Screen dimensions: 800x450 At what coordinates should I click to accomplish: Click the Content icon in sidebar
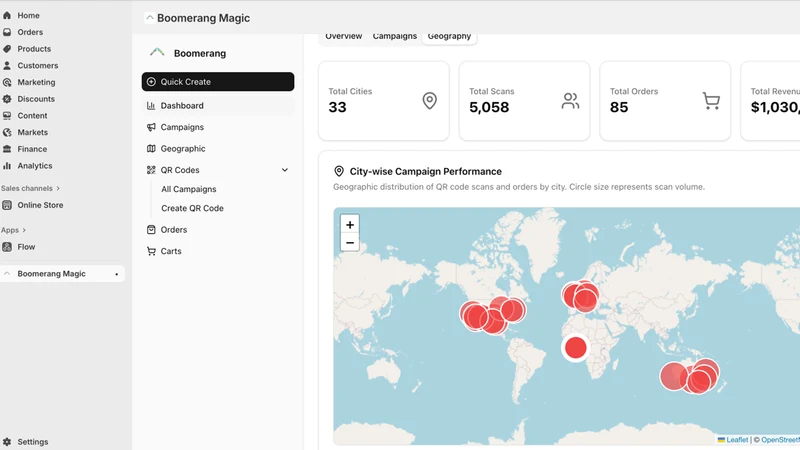[7, 116]
